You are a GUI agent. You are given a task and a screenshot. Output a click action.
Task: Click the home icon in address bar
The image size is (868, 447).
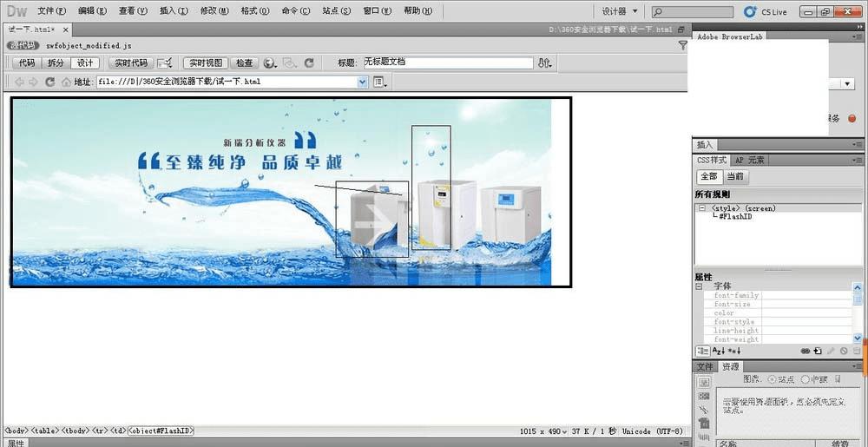(67, 82)
